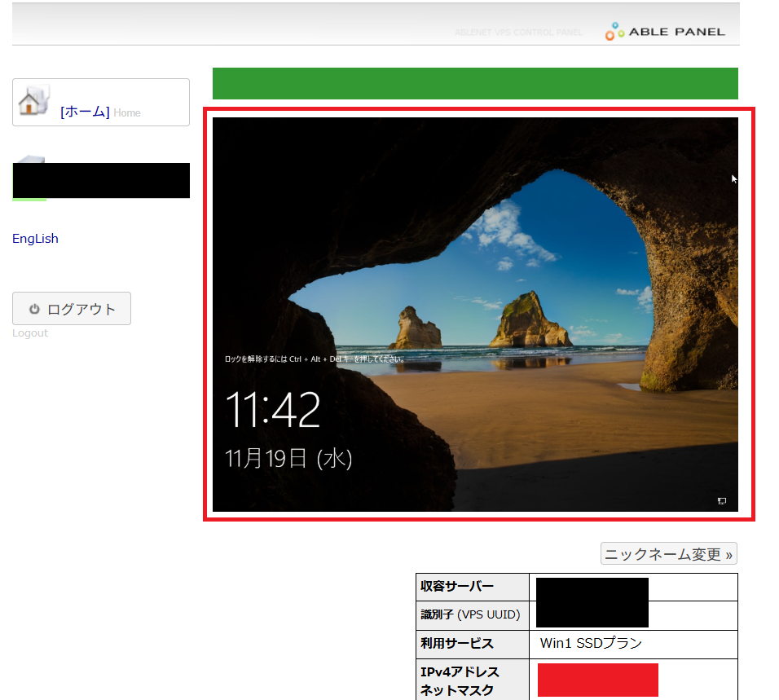
Task: Click the connection status icon in the console corner
Action: 721,502
